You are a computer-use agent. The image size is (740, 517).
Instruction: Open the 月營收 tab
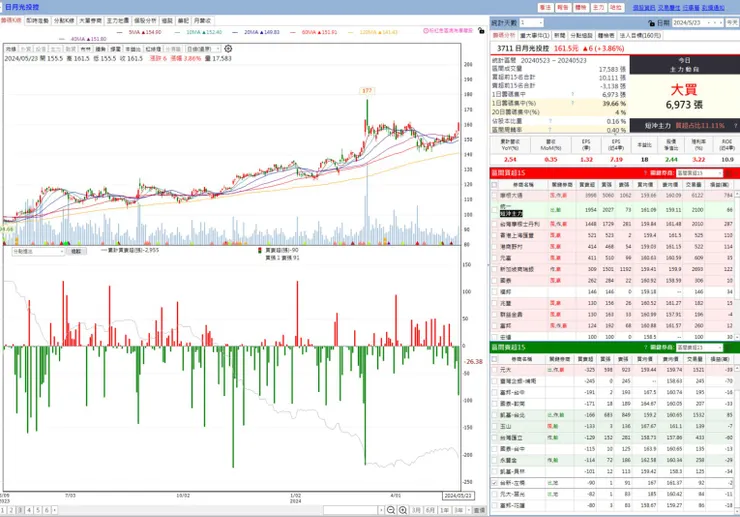pyautogui.click(x=202, y=21)
